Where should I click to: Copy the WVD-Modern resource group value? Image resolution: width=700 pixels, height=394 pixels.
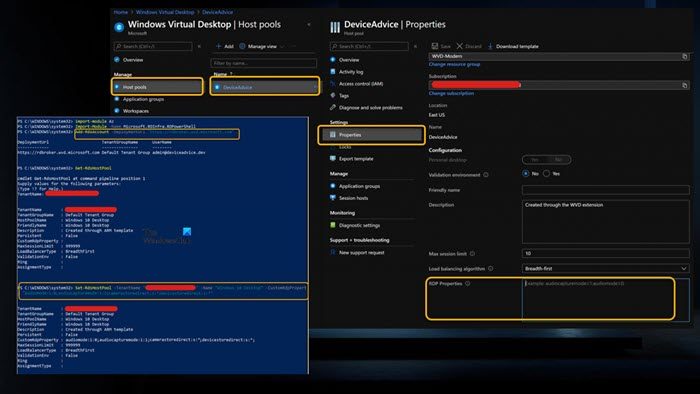tap(685, 56)
